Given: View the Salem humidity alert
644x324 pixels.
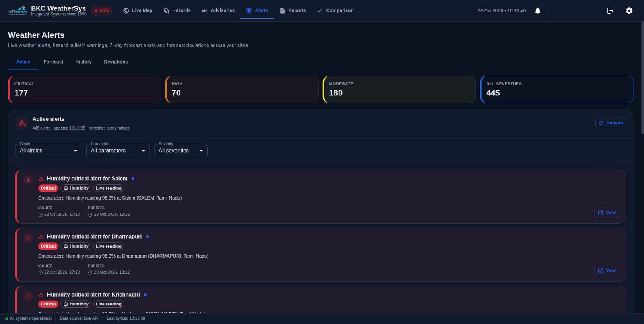Looking at the screenshot, I should 607,213.
